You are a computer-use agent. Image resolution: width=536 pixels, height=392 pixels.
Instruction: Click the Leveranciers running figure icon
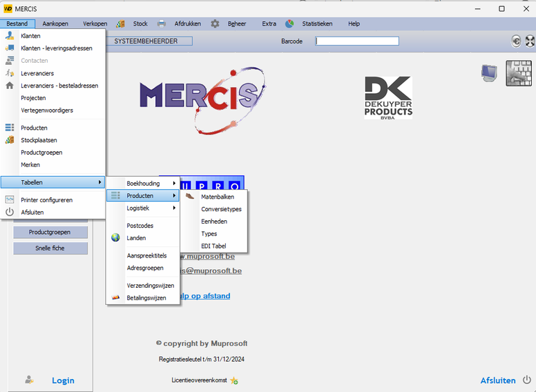click(10, 72)
